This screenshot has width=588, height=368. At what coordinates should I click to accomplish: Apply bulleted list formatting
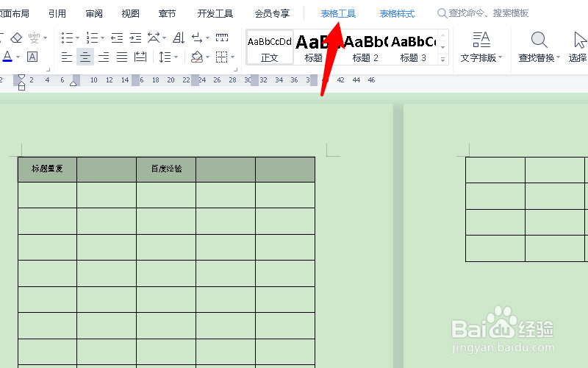pos(67,38)
